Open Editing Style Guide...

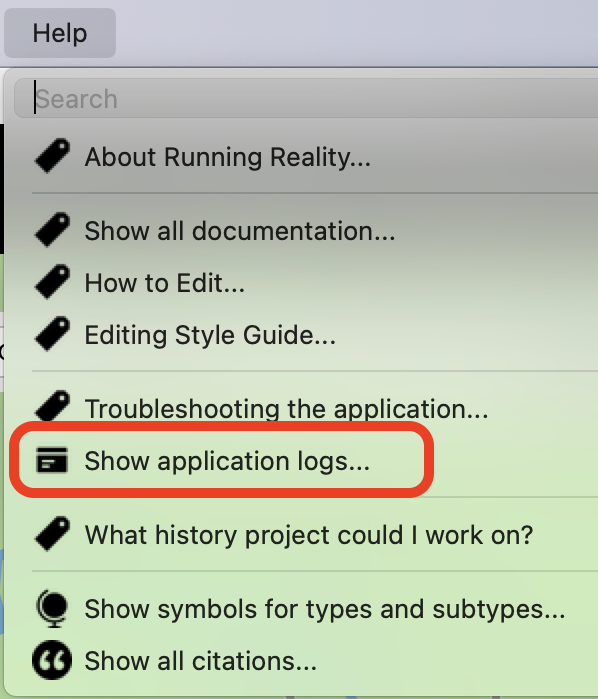[210, 335]
